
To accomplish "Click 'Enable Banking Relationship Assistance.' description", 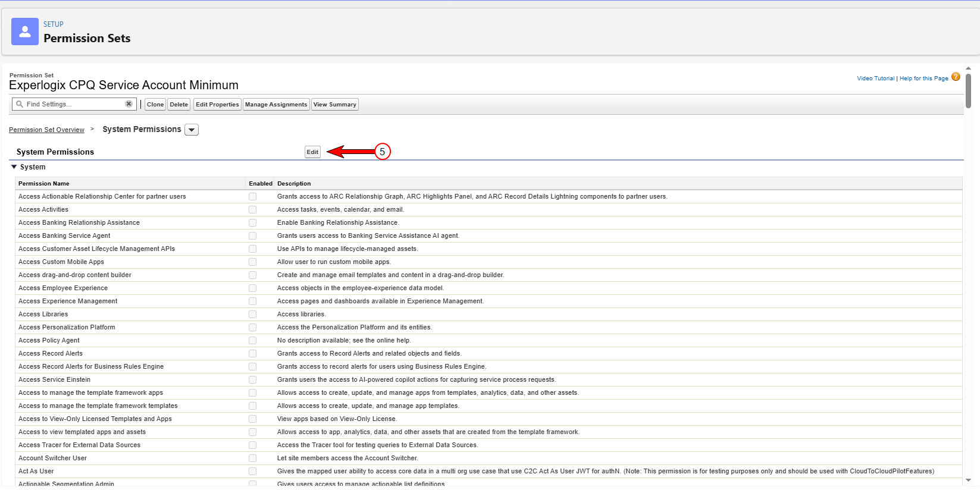I will pyautogui.click(x=338, y=223).
